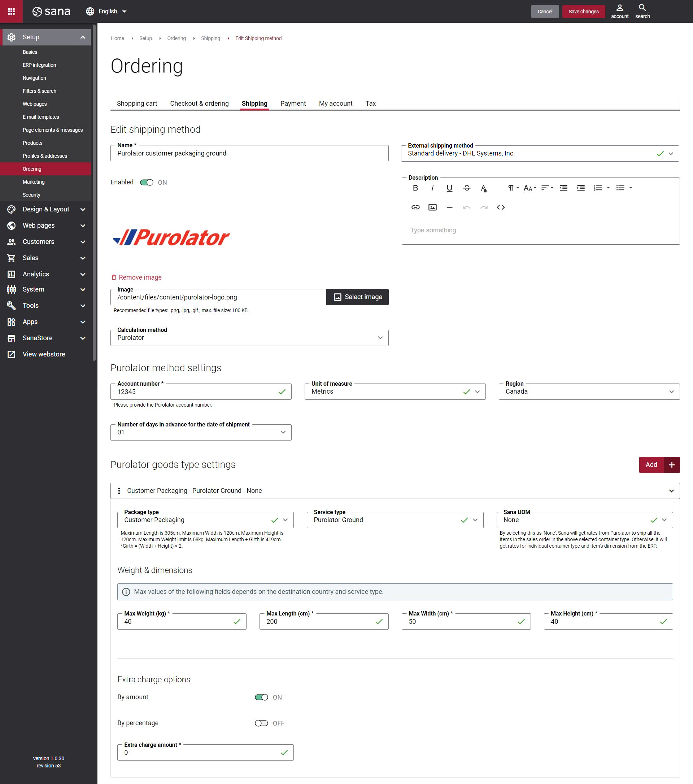Viewport: 693px width, 784px height.
Task: Toggle the Enabled switch off
Action: click(147, 183)
